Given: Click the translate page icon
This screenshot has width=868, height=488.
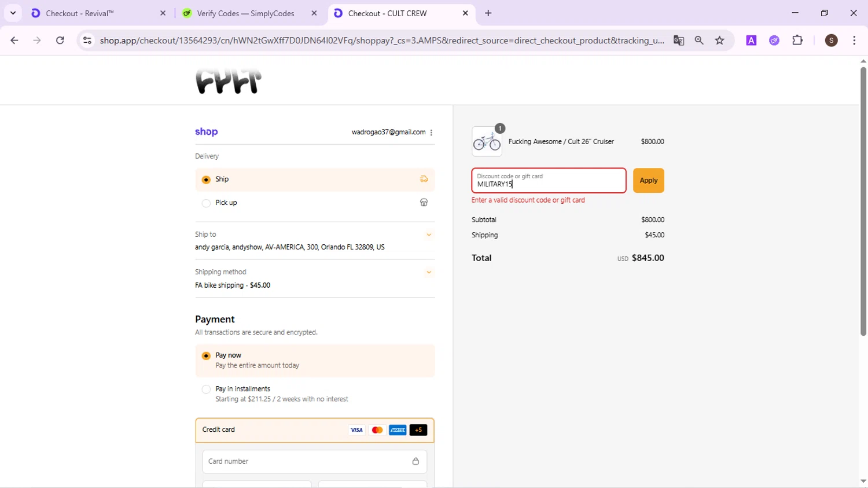Looking at the screenshot, I should 679,41.
